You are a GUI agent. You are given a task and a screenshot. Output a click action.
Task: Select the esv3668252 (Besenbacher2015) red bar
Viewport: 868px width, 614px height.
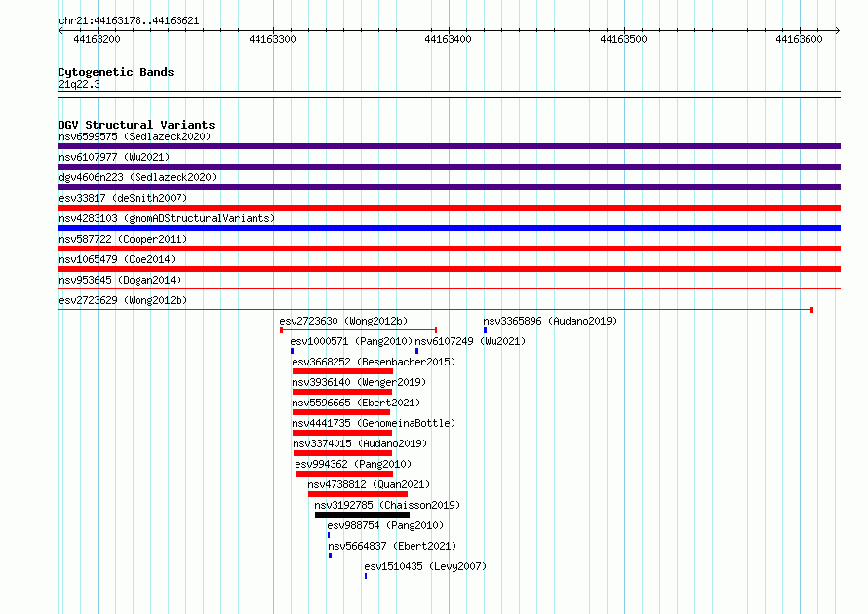342,371
